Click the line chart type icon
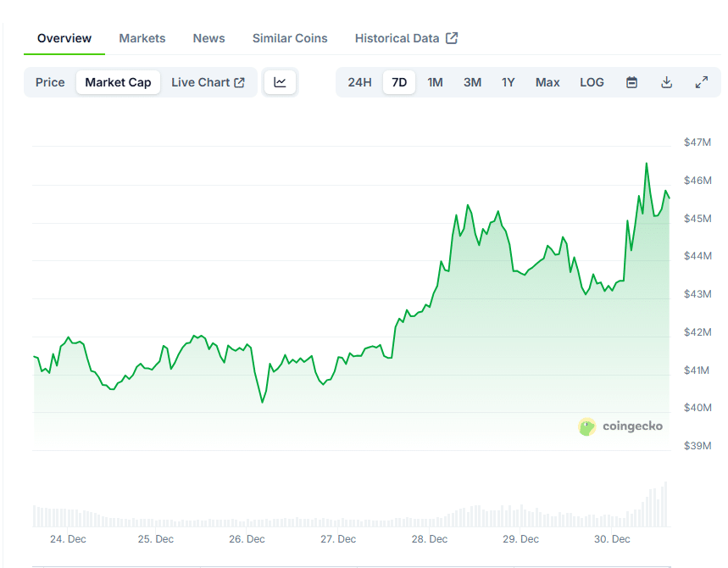The image size is (728, 568). (280, 82)
